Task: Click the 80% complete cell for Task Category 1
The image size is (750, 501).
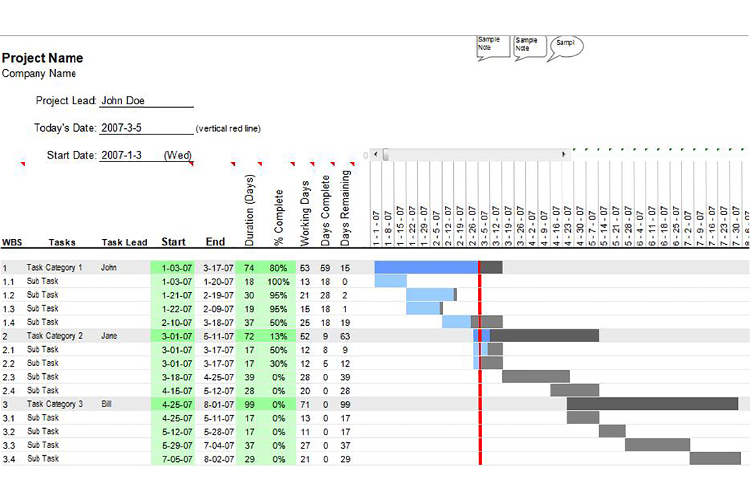Action: click(x=278, y=268)
